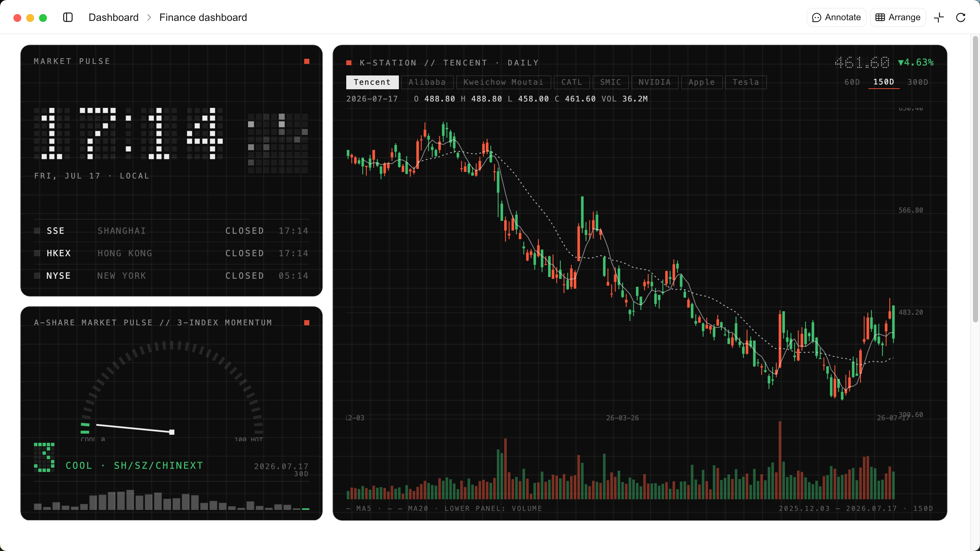Click the 483.20 price axis label
This screenshot has height=551, width=980.
(911, 312)
